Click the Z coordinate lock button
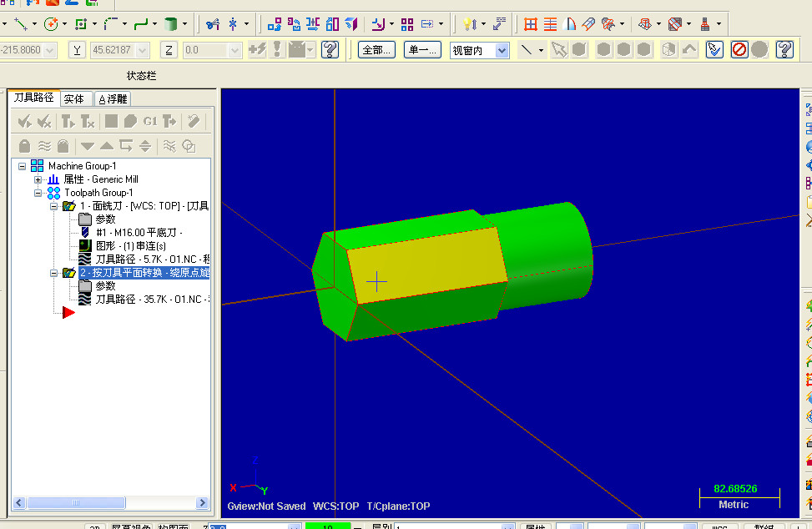This screenshot has width=812, height=529. [x=169, y=50]
